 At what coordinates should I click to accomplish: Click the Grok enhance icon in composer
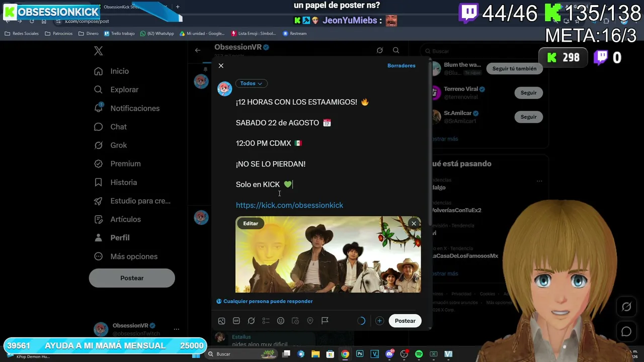[251, 321]
